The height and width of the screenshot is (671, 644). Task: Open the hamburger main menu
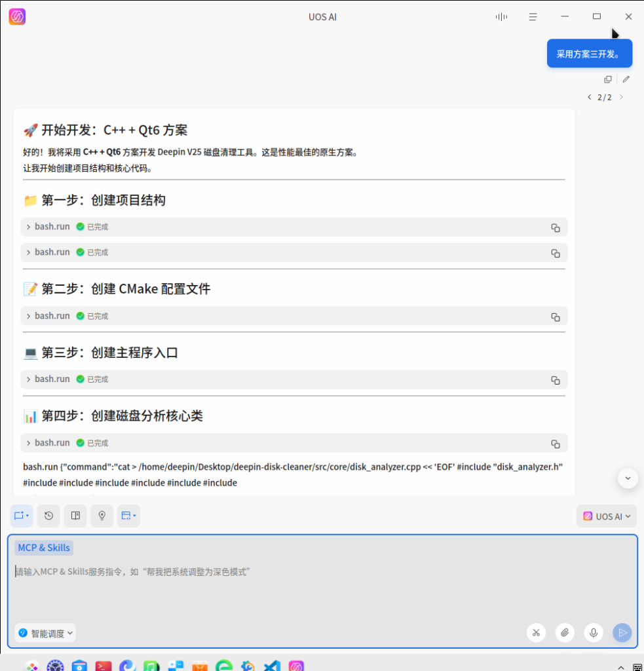533,17
